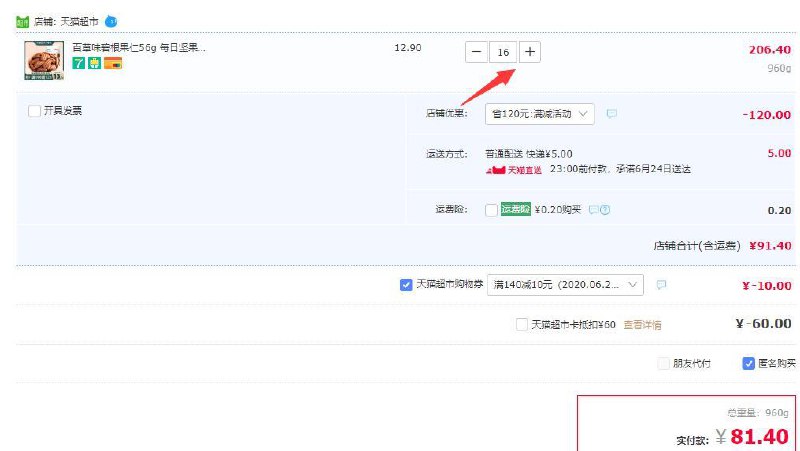Open the nut product thumbnail image

click(44, 61)
